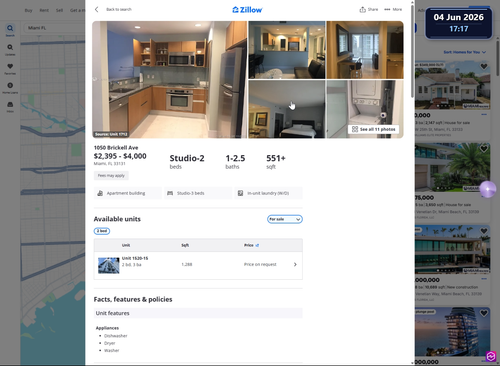
Task: Click the listing panel vertical scrollbar
Action: pyautogui.click(x=412, y=51)
